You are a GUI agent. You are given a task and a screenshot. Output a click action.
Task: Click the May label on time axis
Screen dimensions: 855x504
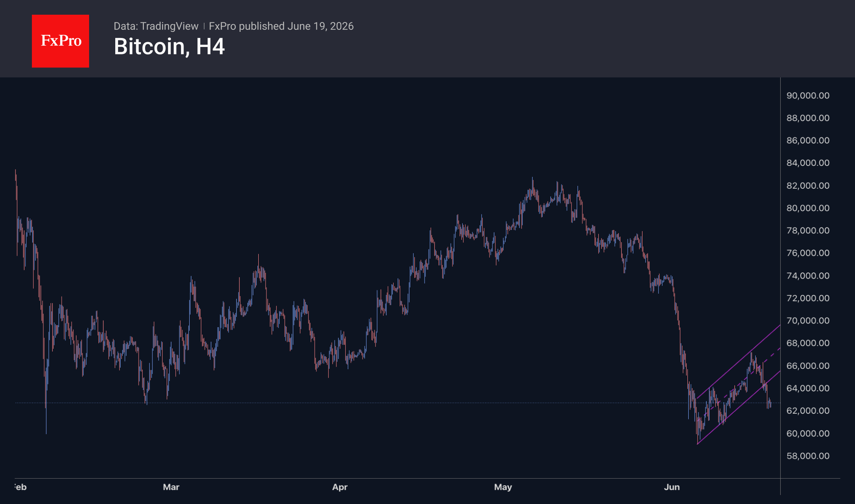coord(503,487)
